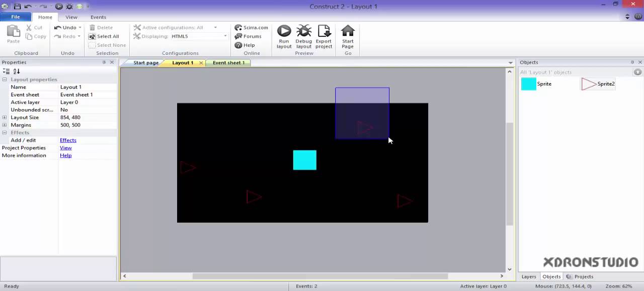This screenshot has width=644, height=291.
Task: Click the Cut scissors button
Action: (34, 28)
